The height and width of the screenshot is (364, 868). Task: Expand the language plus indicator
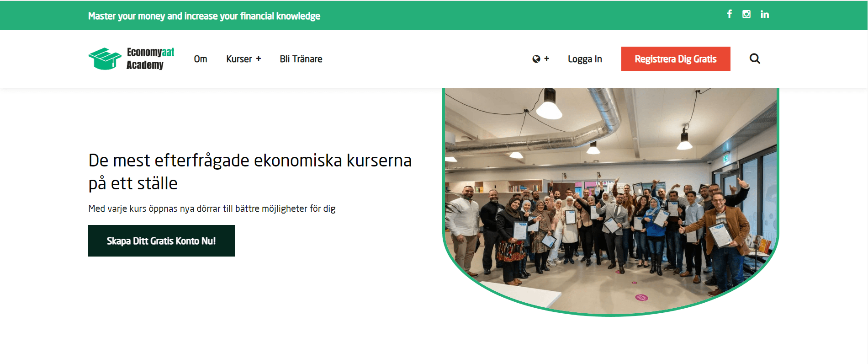[546, 59]
